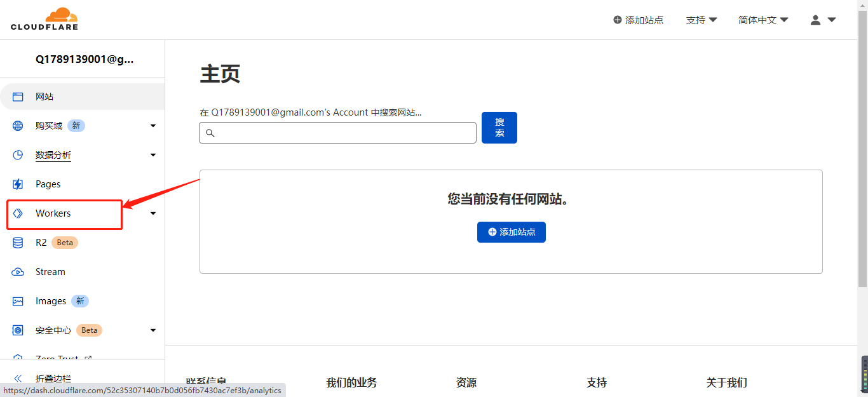Expand the 安全中心 submenu arrow

(x=153, y=330)
